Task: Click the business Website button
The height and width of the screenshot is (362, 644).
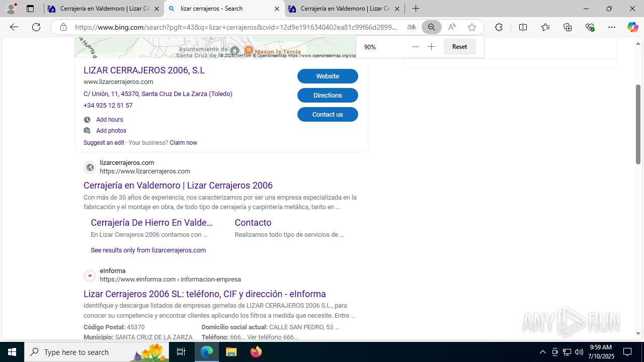Action: [x=328, y=76]
